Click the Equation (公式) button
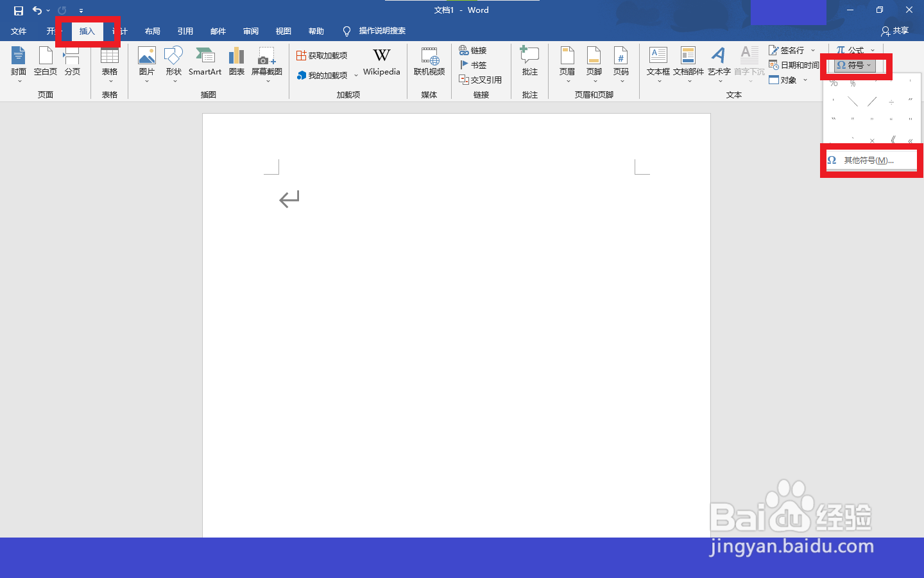 coord(851,49)
